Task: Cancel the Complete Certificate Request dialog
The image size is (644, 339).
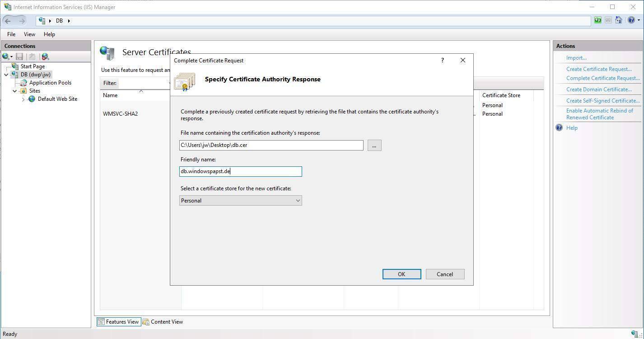Action: tap(445, 274)
